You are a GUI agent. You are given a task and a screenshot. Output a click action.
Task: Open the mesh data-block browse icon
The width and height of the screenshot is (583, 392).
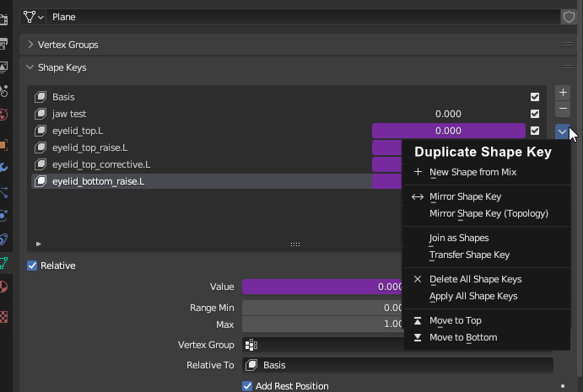pos(34,17)
